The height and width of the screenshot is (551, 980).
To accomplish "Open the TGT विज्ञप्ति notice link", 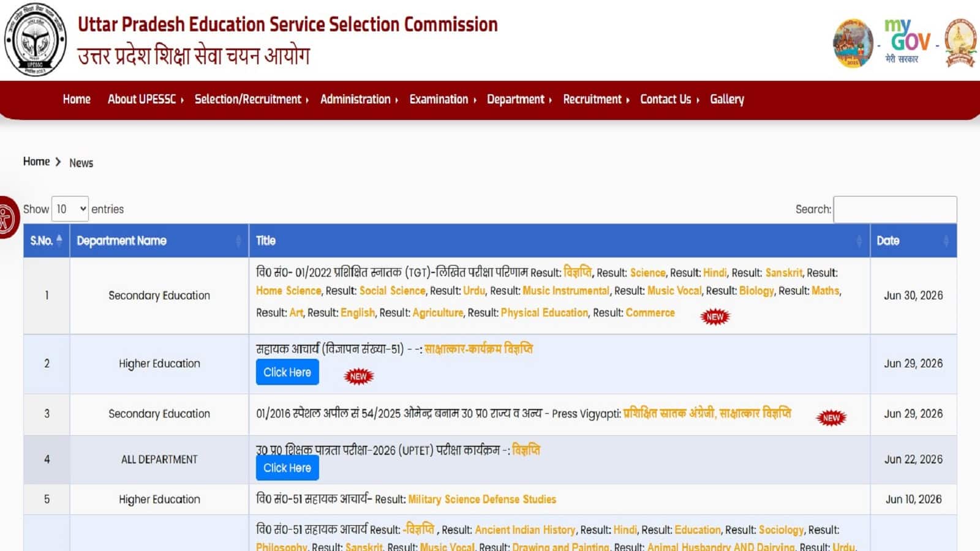I will point(578,272).
